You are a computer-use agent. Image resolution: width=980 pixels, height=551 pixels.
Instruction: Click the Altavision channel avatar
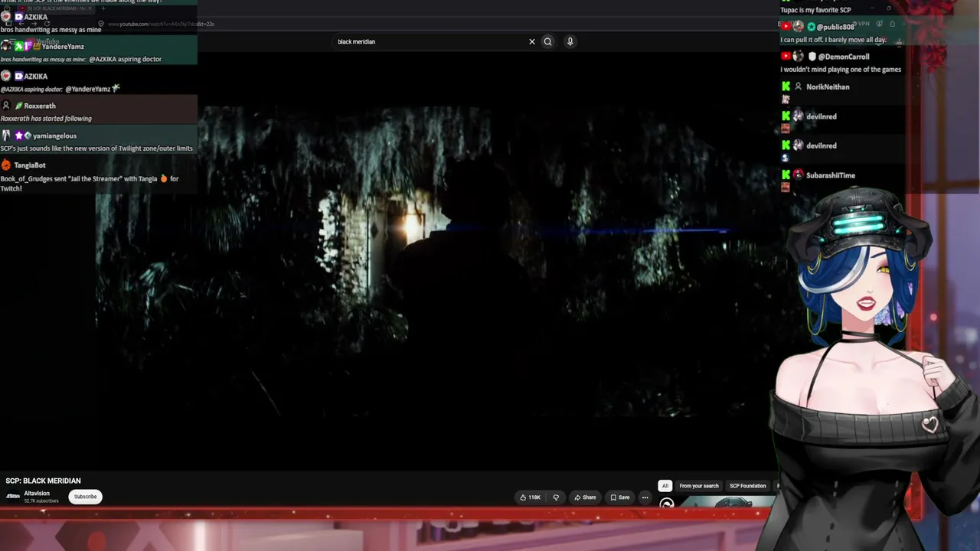coord(13,497)
